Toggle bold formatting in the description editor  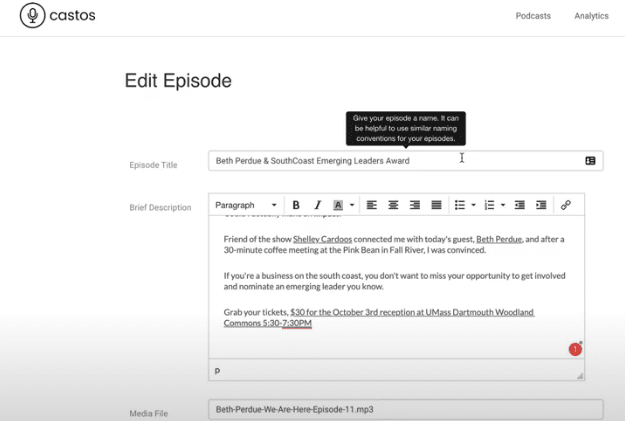click(296, 205)
